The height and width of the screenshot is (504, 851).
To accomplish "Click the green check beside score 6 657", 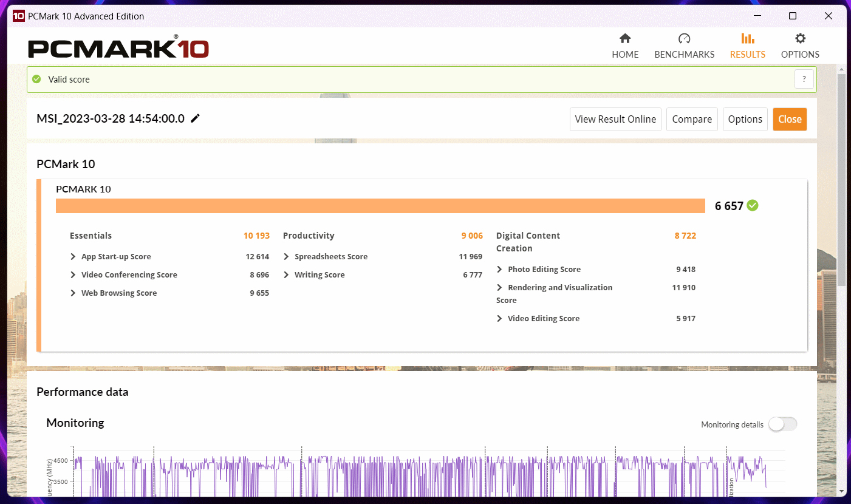I will pyautogui.click(x=753, y=206).
